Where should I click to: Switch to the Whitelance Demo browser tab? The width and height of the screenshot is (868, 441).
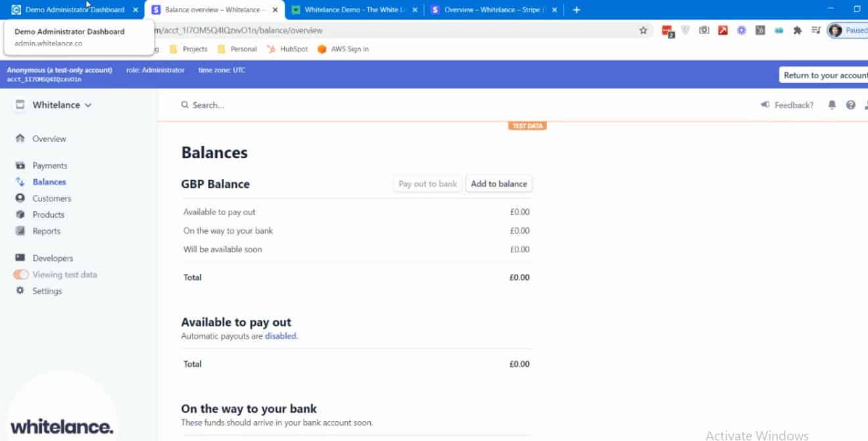click(x=355, y=10)
